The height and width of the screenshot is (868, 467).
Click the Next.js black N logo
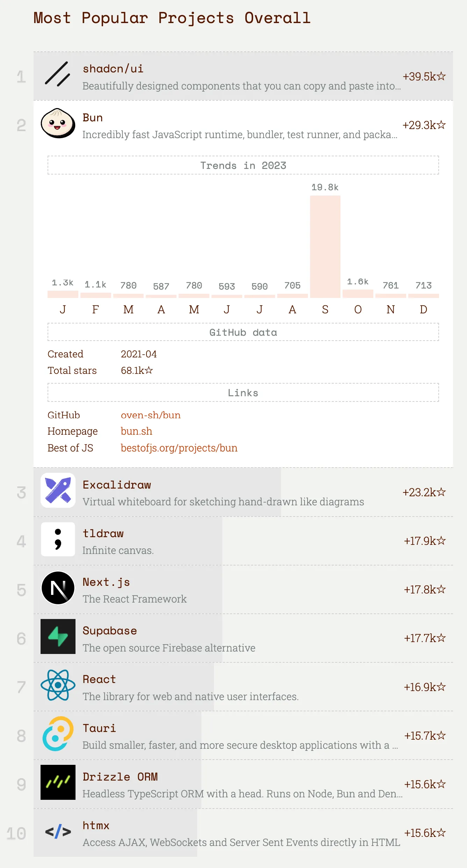click(58, 588)
